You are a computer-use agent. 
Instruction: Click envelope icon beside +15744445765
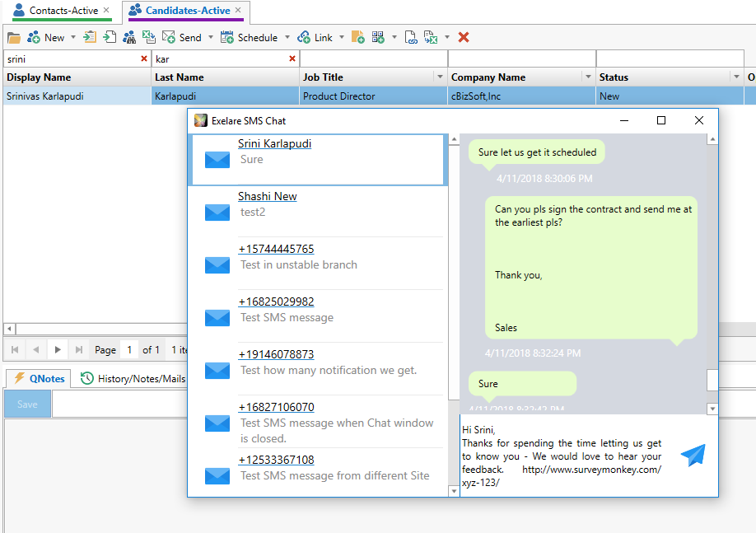click(217, 264)
